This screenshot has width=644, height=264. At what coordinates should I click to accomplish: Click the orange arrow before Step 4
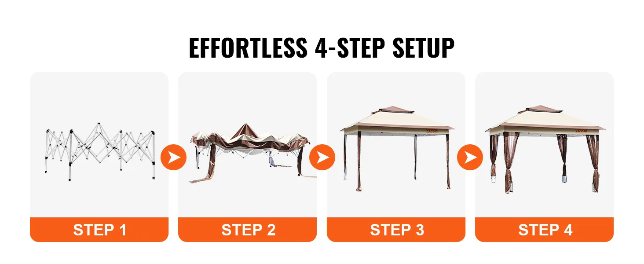click(471, 157)
